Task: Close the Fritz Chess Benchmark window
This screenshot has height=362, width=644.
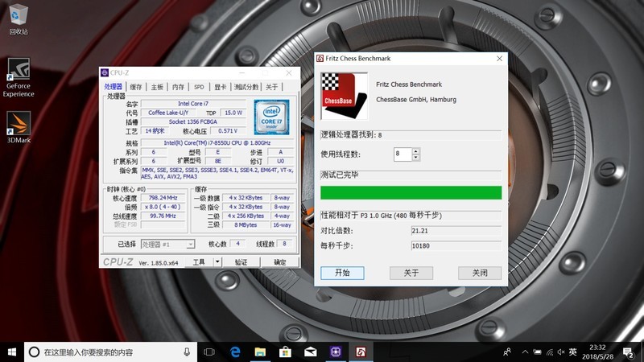Action: tap(499, 58)
